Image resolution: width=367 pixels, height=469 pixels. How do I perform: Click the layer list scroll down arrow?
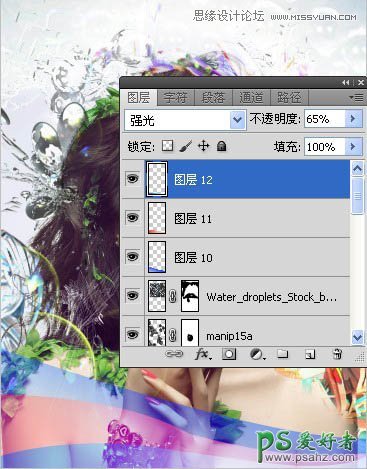(x=357, y=337)
